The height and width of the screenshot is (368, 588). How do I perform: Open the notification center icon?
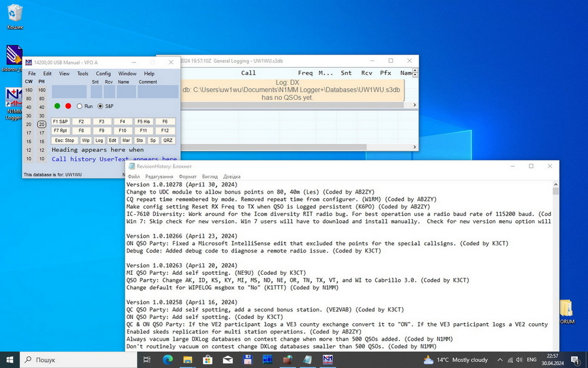[x=575, y=360]
